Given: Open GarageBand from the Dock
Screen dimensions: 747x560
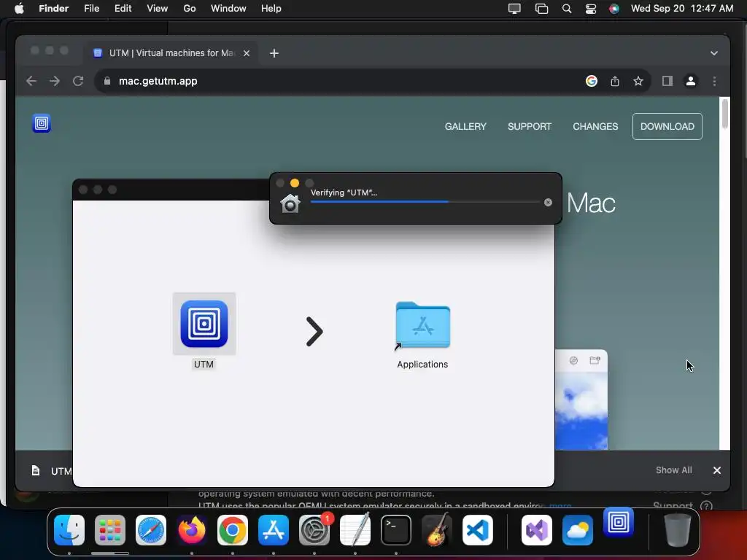Looking at the screenshot, I should (437, 530).
